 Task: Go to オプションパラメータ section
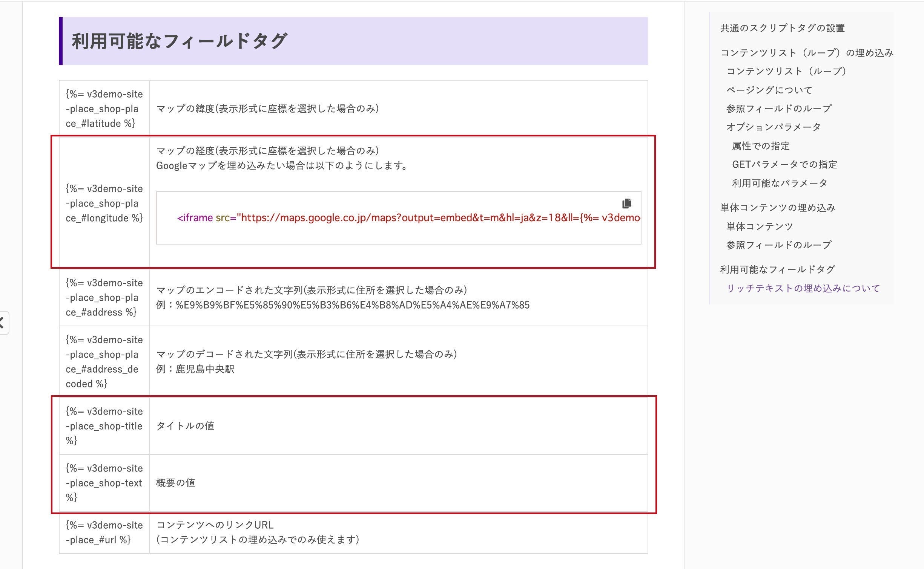click(774, 127)
